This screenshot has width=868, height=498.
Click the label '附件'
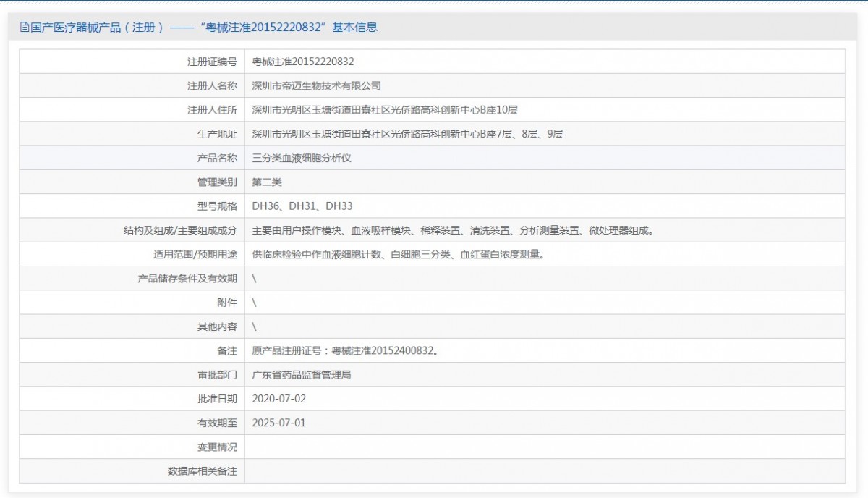click(x=227, y=303)
